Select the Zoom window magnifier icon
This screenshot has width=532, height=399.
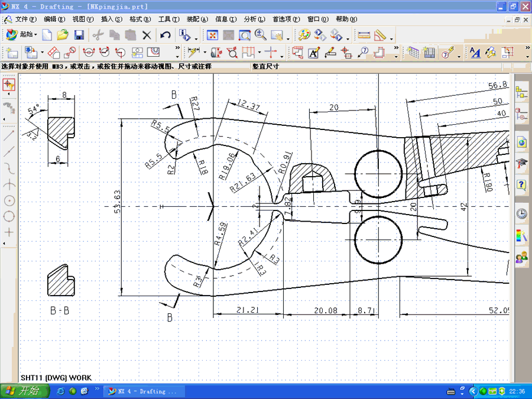pyautogui.click(x=244, y=35)
